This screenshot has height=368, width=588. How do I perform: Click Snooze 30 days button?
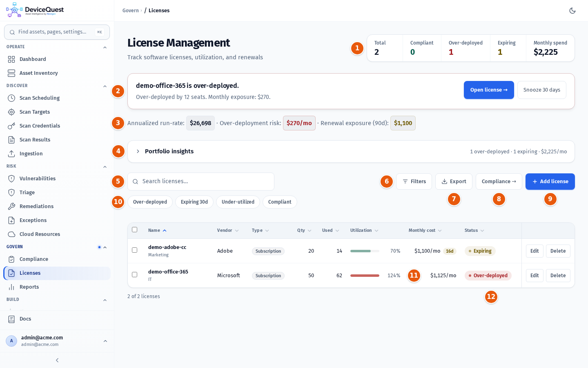click(x=542, y=90)
